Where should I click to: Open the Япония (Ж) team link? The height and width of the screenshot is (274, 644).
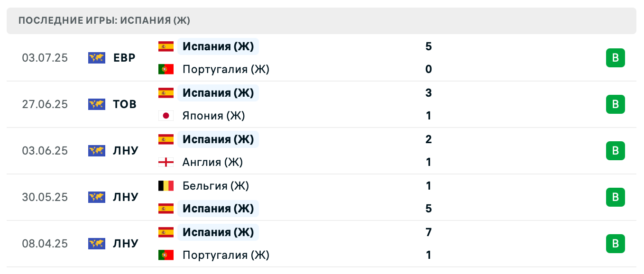[x=213, y=116]
